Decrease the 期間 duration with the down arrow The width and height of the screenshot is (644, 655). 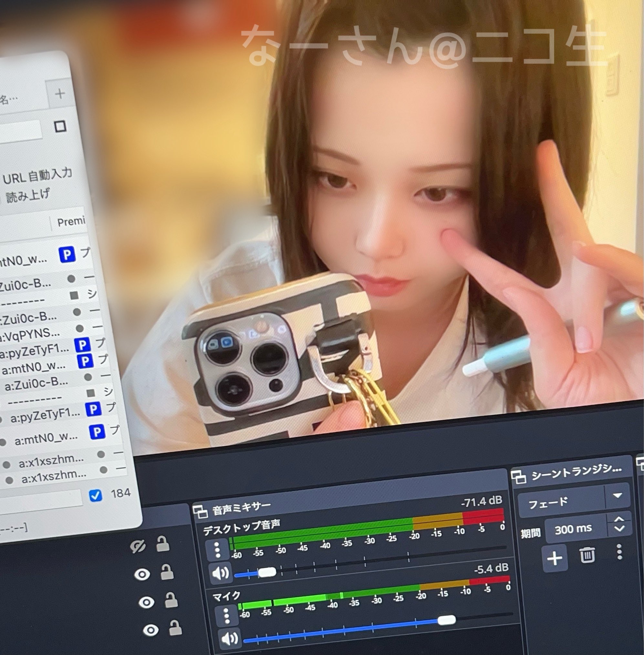(x=620, y=529)
